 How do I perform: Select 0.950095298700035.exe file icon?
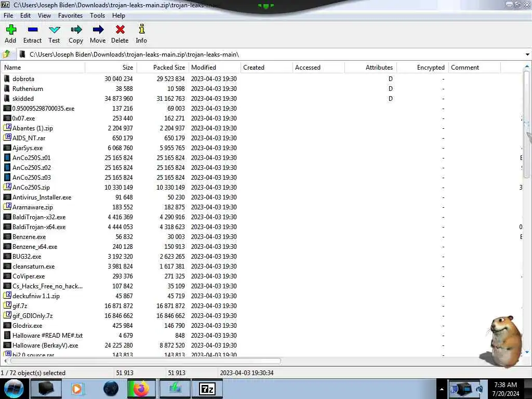[x=7, y=108]
